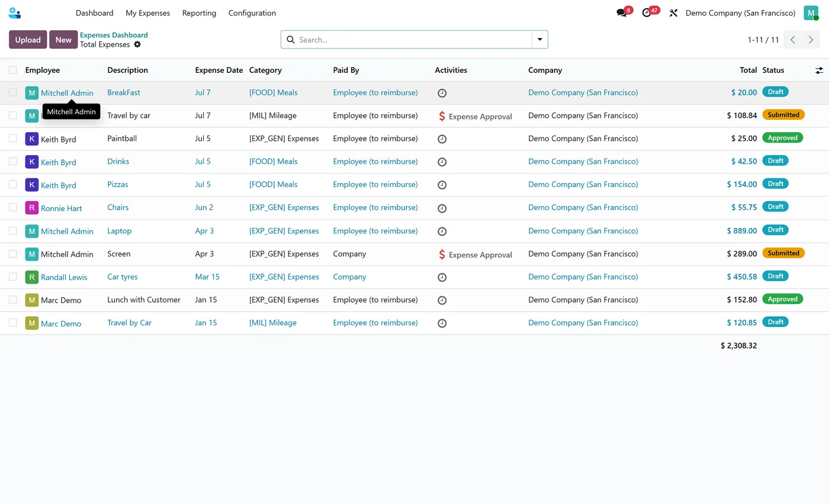
Task: Click Keith Byrd avatar in Paintball row
Action: [x=31, y=139]
